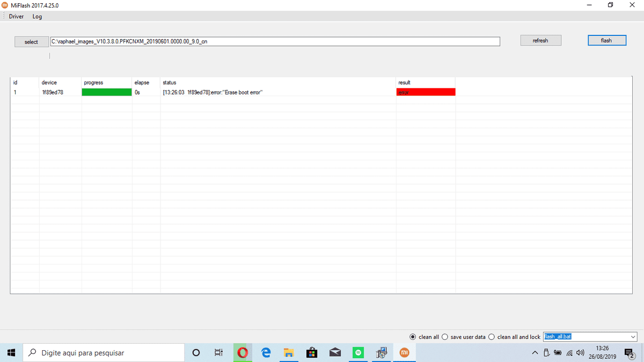Open Cortana circle icon

196,352
